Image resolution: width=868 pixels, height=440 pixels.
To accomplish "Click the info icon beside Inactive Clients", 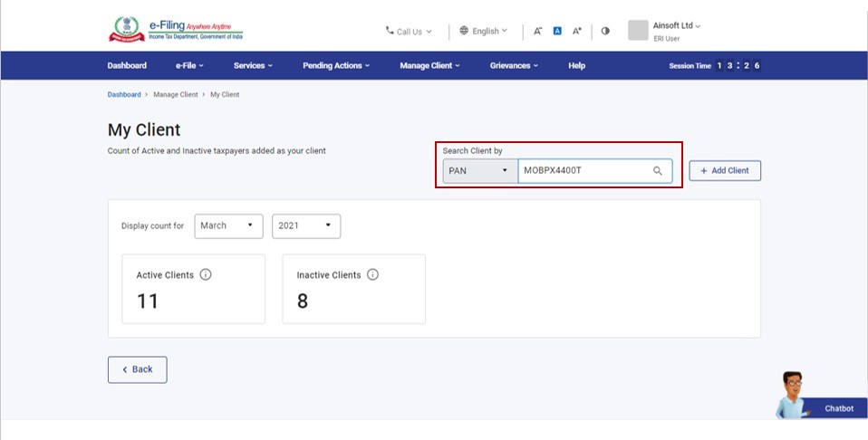I will [x=372, y=274].
